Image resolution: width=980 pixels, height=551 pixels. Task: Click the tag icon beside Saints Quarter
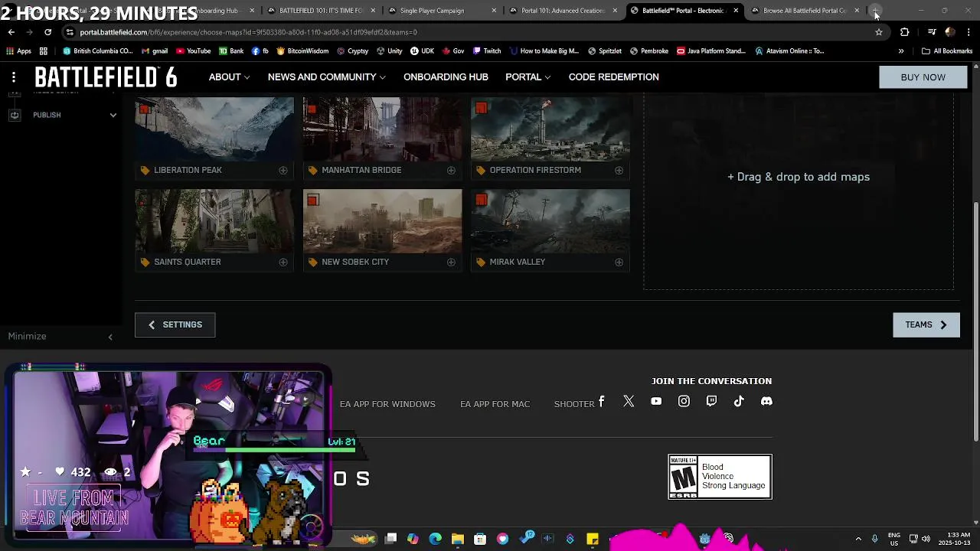tap(145, 262)
